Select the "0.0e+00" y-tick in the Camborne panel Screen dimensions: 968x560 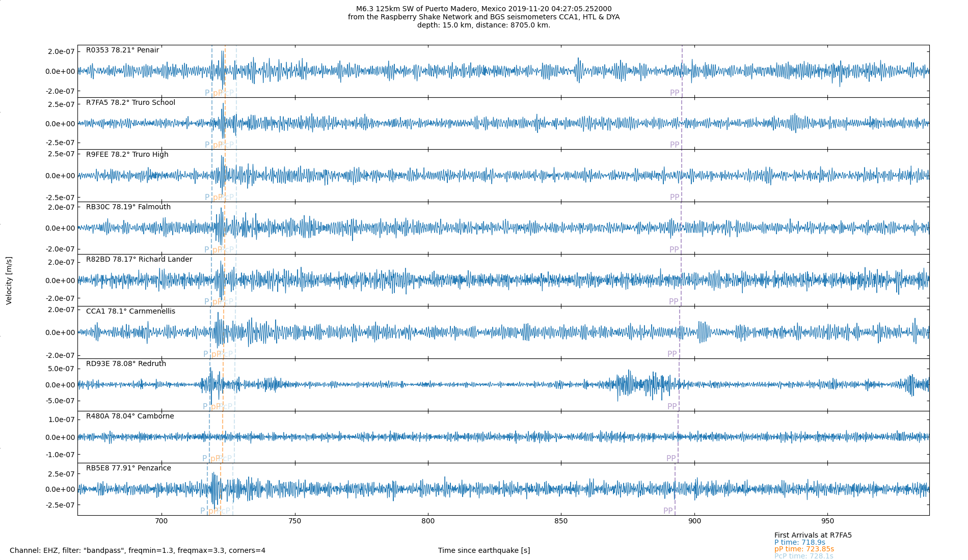pos(61,437)
